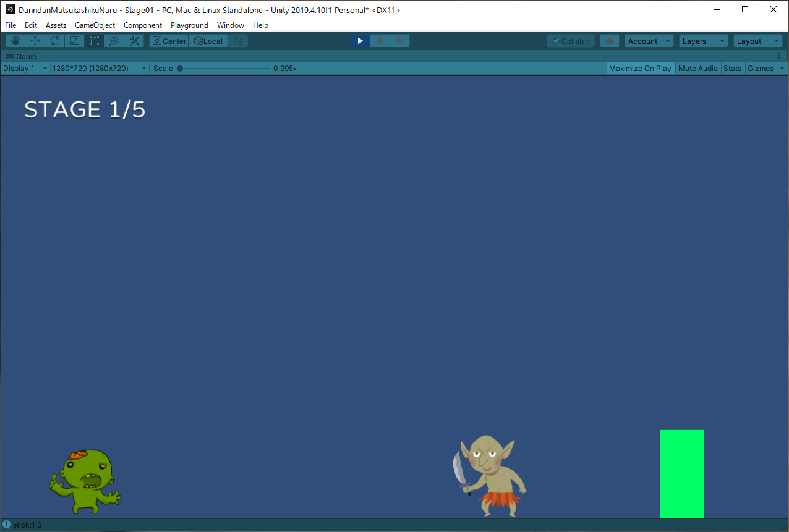Open Unity cloud services icon
Viewport: 789px width, 532px height.
[610, 41]
